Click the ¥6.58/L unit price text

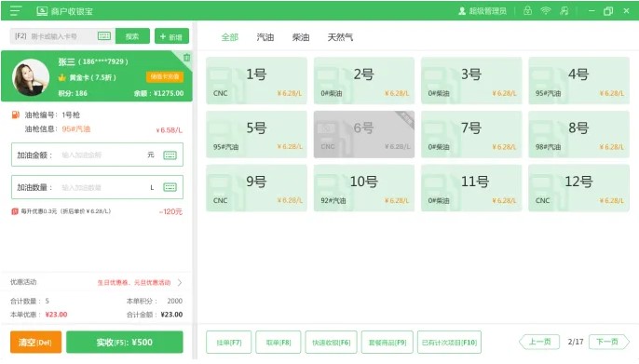(x=170, y=130)
